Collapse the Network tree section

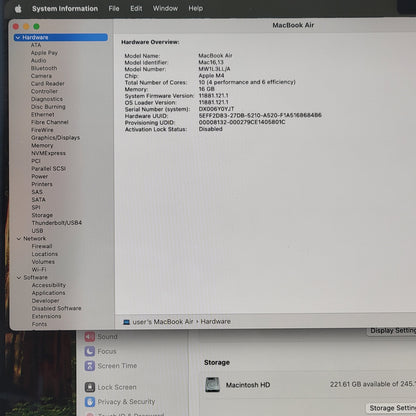pyautogui.click(x=19, y=239)
